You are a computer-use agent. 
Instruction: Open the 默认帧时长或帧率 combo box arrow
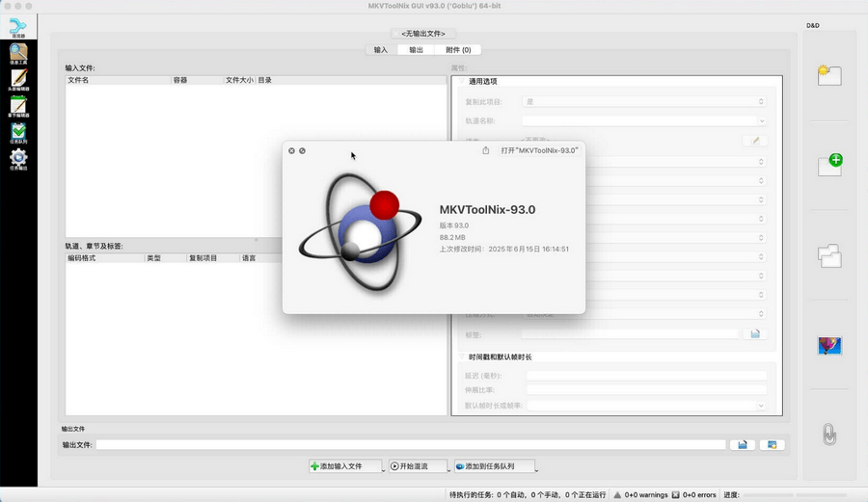pyautogui.click(x=761, y=406)
